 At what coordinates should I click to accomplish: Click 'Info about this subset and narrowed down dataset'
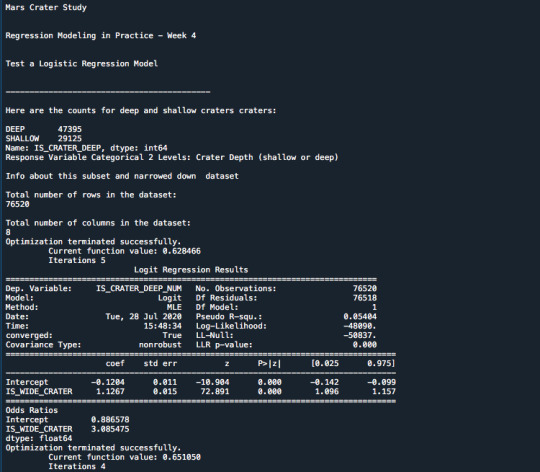122,176
